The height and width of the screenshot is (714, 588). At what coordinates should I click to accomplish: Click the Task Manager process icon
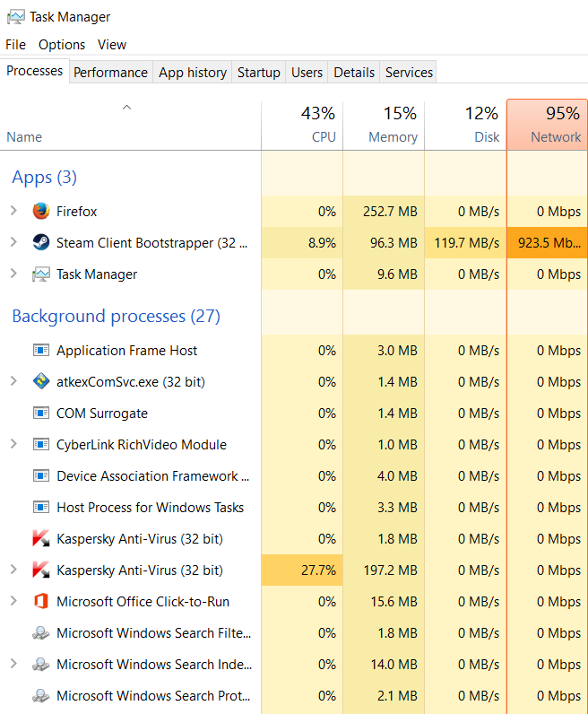40,274
